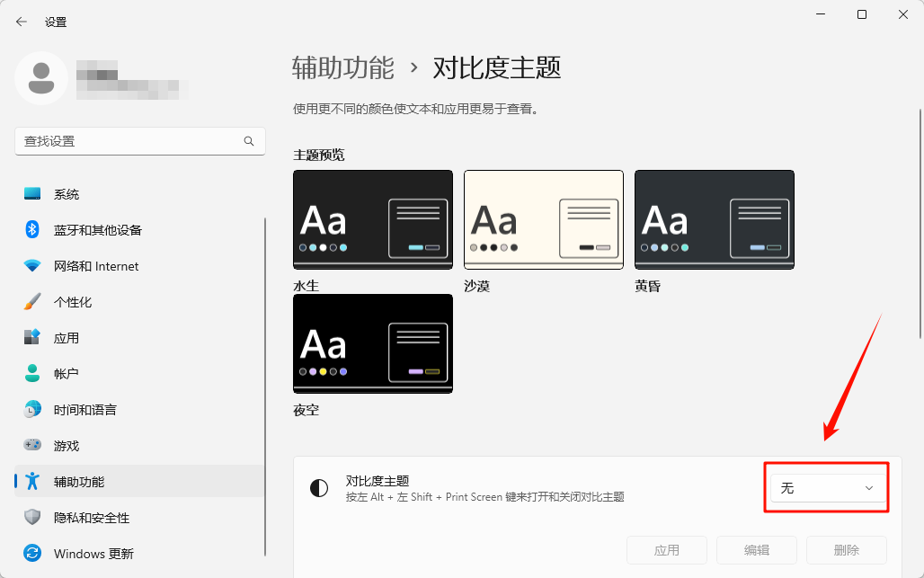Screen dimensions: 924x578
Task: Choose the 夜空 theme preview
Action: click(373, 343)
